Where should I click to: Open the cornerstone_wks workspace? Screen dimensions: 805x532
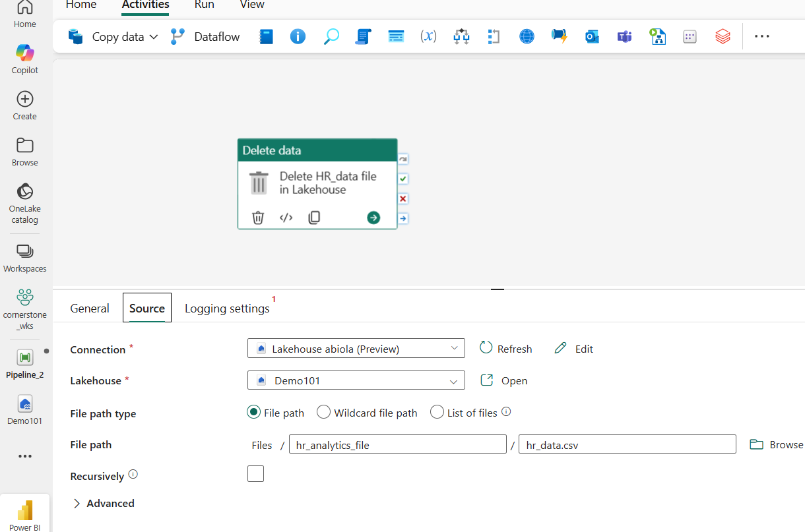point(25,309)
